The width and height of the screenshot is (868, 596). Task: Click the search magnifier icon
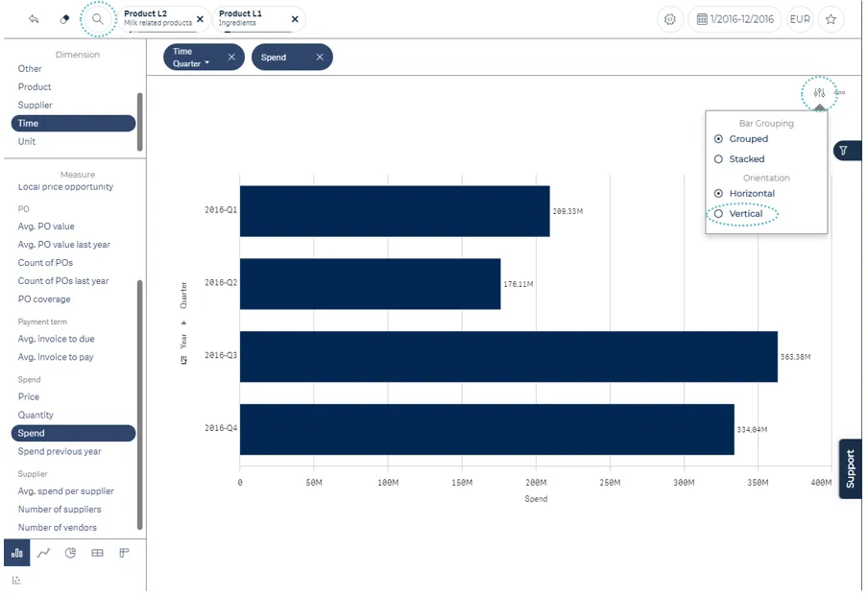97,19
